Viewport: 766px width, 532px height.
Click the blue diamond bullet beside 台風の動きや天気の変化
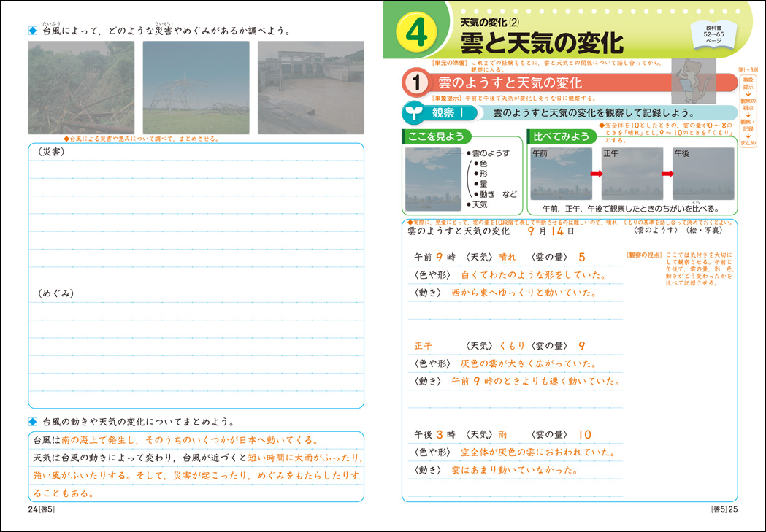(x=33, y=422)
